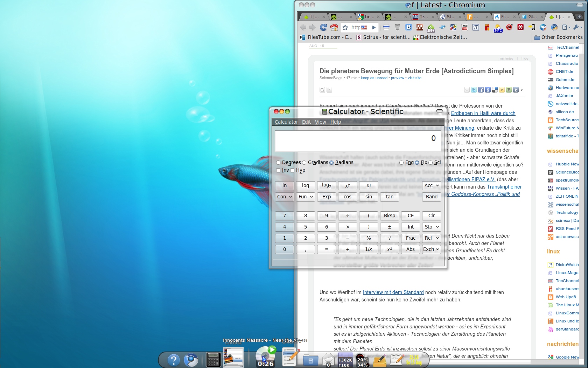Open the 'Interview mit dem Standard' link

point(393,292)
